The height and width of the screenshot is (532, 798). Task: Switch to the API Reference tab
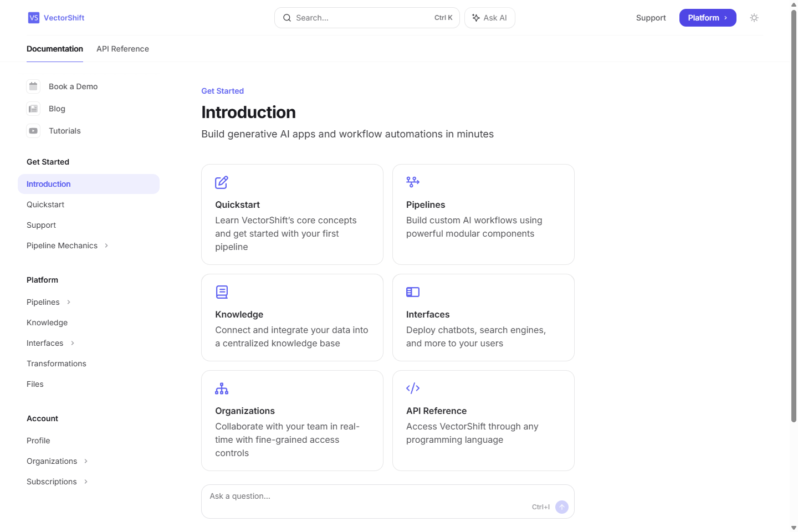point(122,49)
